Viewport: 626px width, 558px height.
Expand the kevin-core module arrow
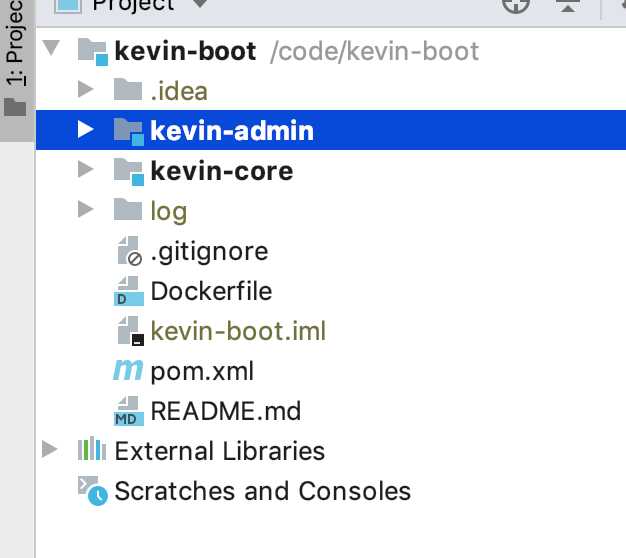click(x=86, y=170)
